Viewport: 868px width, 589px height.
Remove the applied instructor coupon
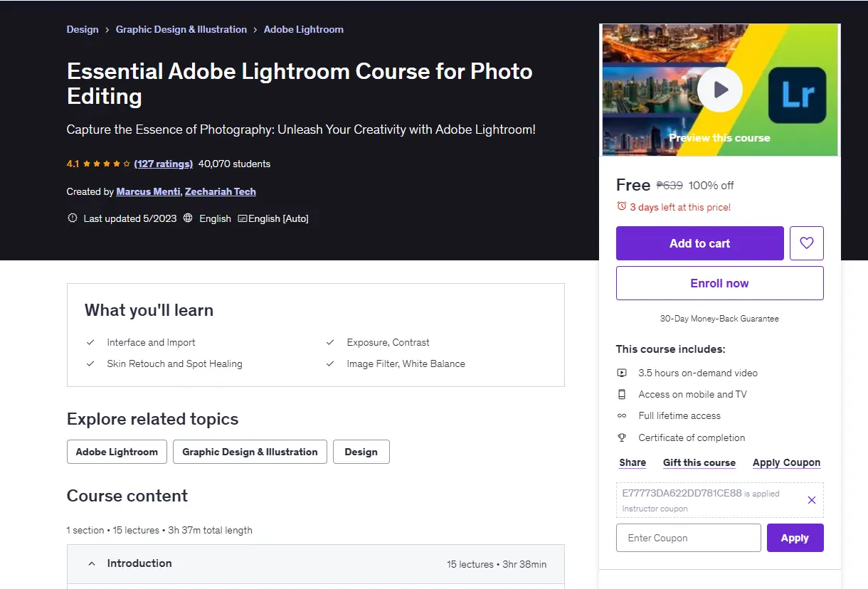click(x=812, y=500)
